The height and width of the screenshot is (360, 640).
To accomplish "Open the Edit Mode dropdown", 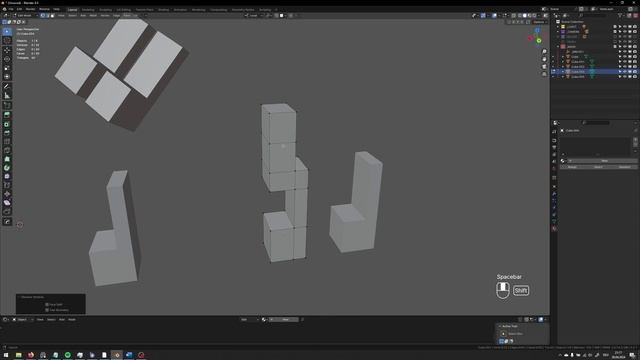I will coord(26,16).
